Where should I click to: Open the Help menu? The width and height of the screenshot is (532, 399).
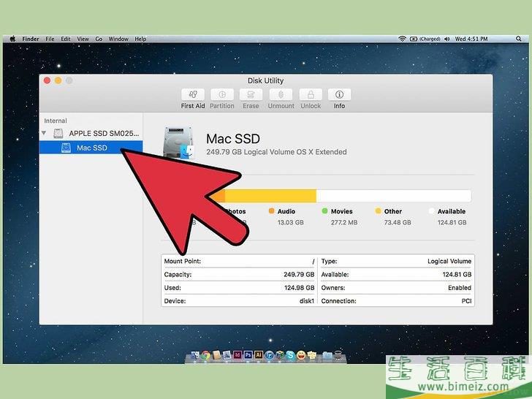[x=140, y=39]
